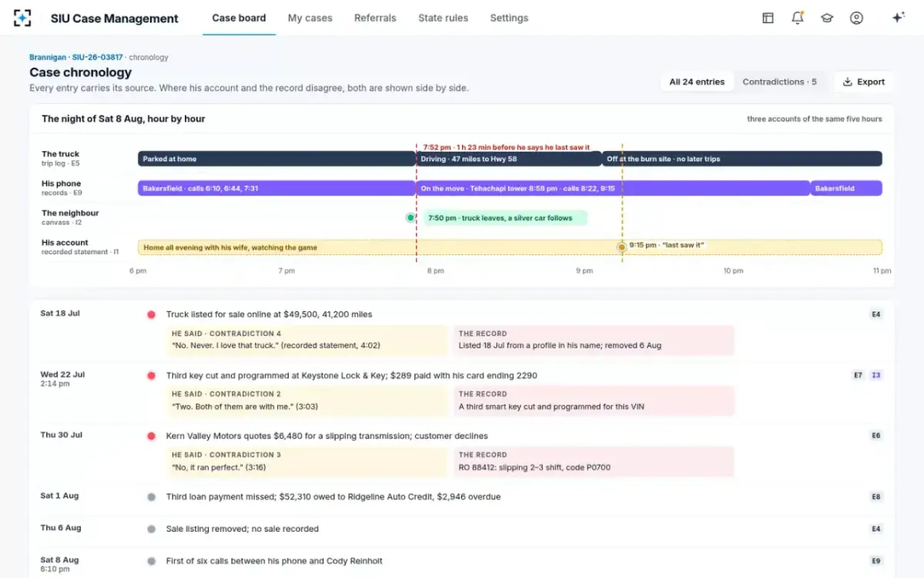Open the layout panel icon in header
This screenshot has width=924, height=578.
[x=768, y=18]
